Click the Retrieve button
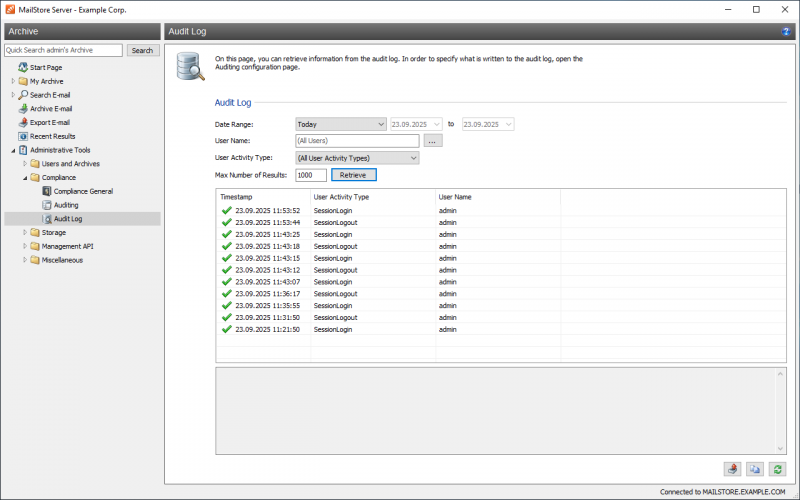Image resolution: width=800 pixels, height=500 pixels. click(353, 175)
